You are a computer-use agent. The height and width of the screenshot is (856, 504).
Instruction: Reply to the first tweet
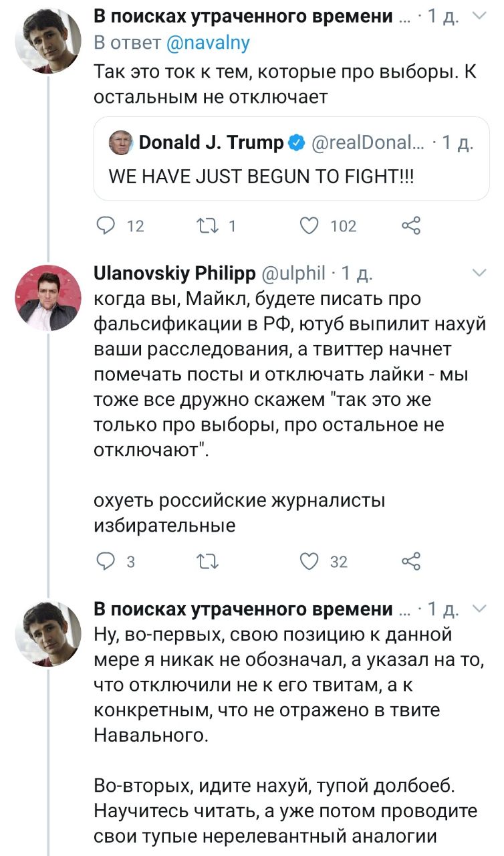click(105, 226)
